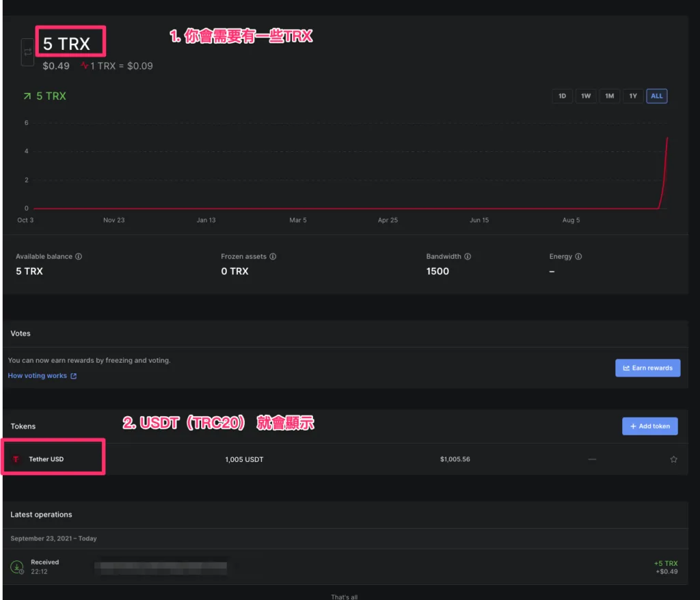Viewport: 700px width, 600px height.
Task: Switch chart to 1M range
Action: 609,96
